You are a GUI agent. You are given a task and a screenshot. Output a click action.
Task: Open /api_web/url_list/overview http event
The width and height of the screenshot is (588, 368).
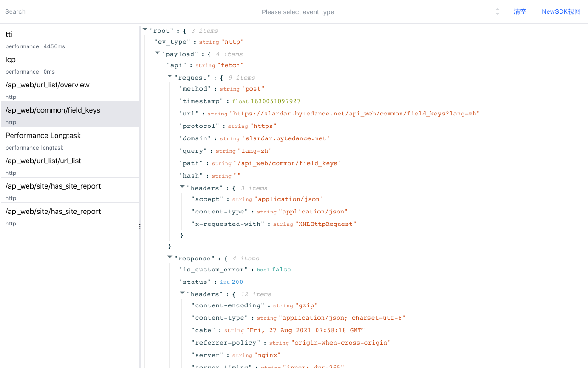pos(69,89)
